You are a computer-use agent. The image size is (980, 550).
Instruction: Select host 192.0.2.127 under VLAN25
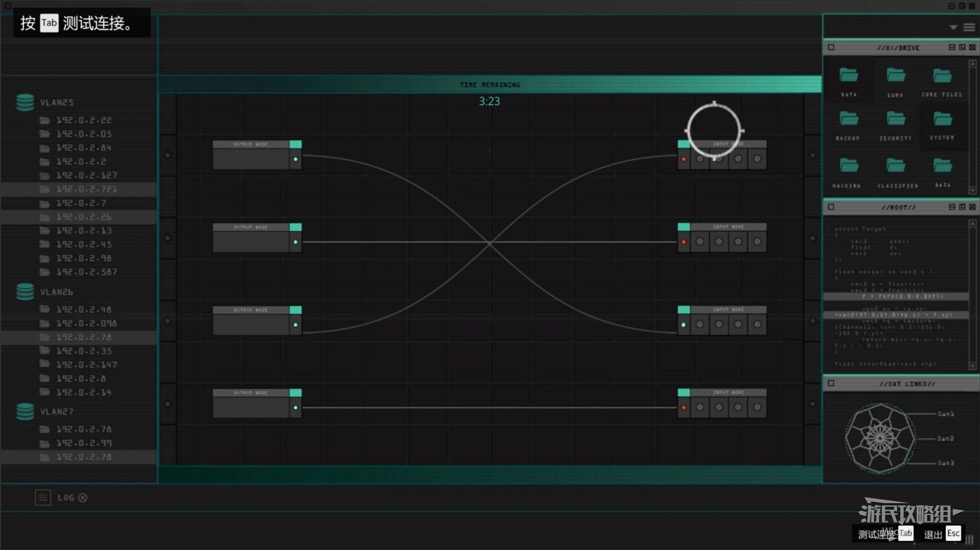(x=86, y=175)
